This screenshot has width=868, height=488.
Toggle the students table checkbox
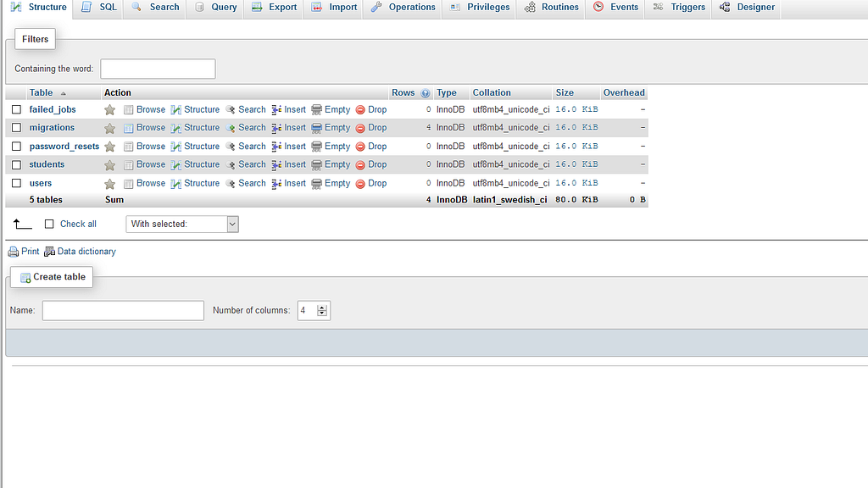(17, 165)
